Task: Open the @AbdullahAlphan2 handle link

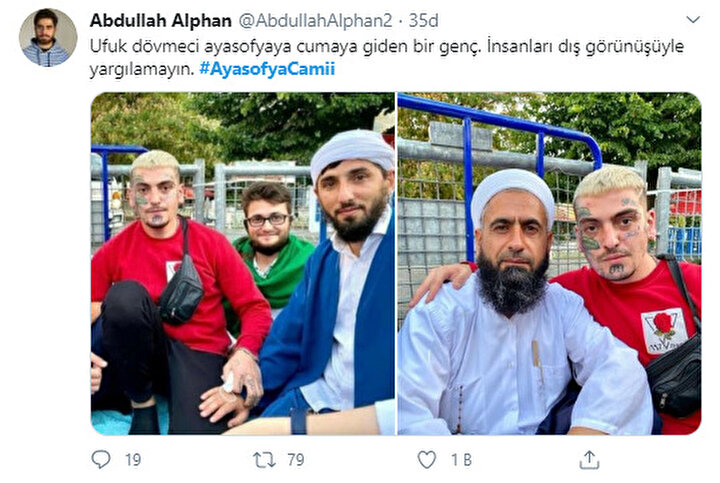Action: click(x=315, y=21)
